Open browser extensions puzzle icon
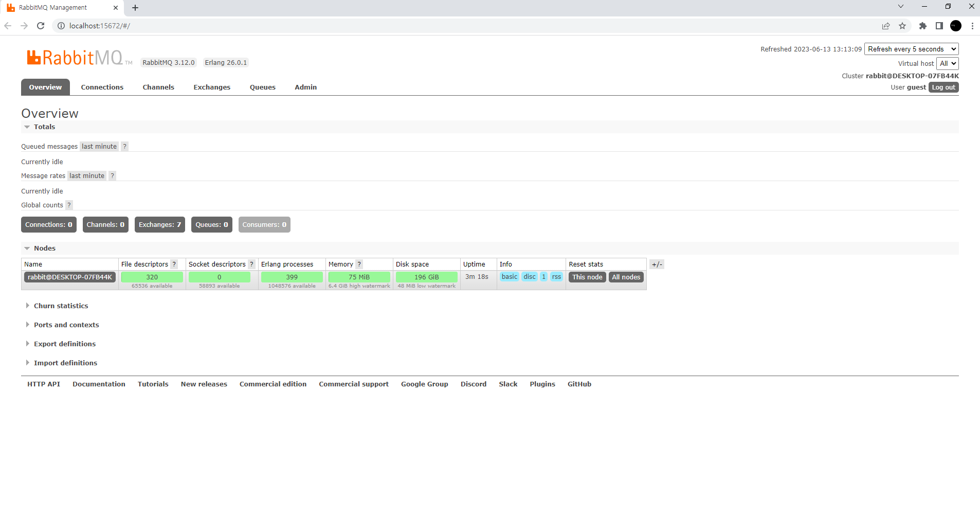Image resolution: width=980 pixels, height=532 pixels. coord(923,26)
